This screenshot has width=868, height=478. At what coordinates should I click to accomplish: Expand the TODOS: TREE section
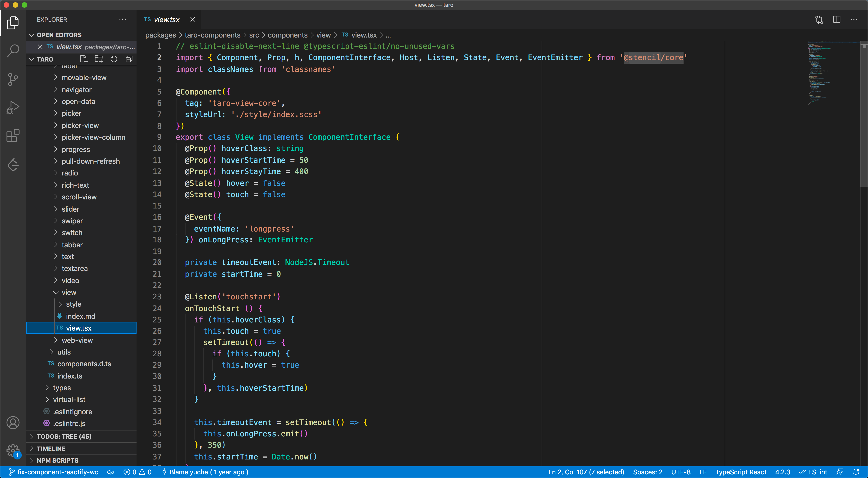point(64,437)
